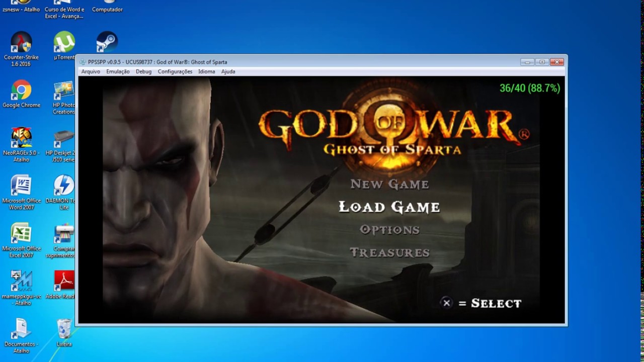This screenshot has width=644, height=362.
Task: Click the X = Select button prompt
Action: pos(481,303)
